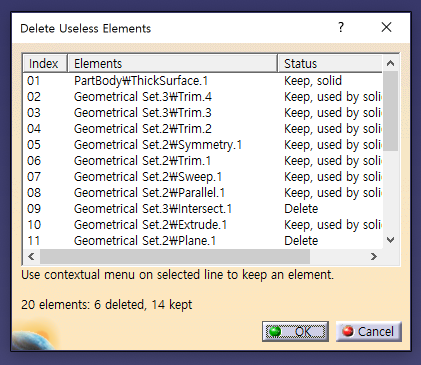Image resolution: width=421 pixels, height=365 pixels.
Task: Click the Delete status of row 11
Action: [x=301, y=241]
